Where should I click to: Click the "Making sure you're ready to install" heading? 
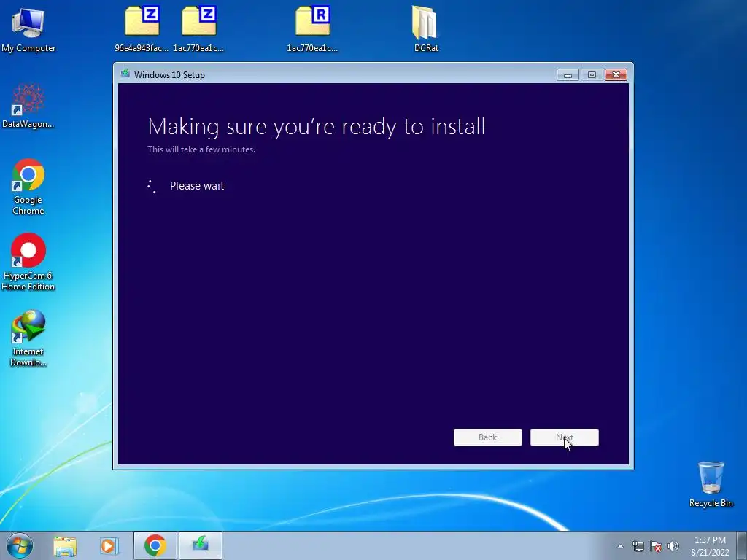[317, 127]
